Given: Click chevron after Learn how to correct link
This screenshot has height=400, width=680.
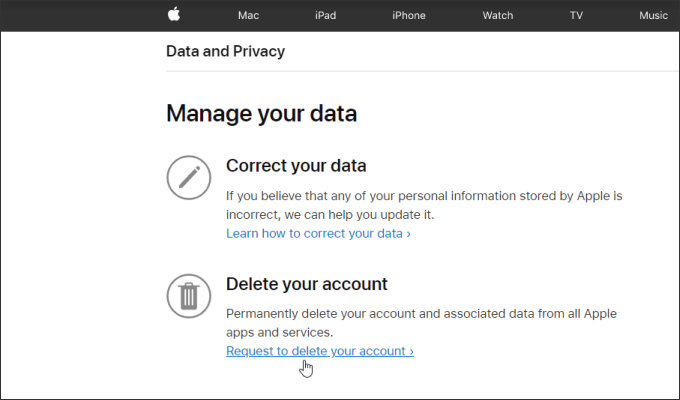Looking at the screenshot, I should pyautogui.click(x=409, y=234).
